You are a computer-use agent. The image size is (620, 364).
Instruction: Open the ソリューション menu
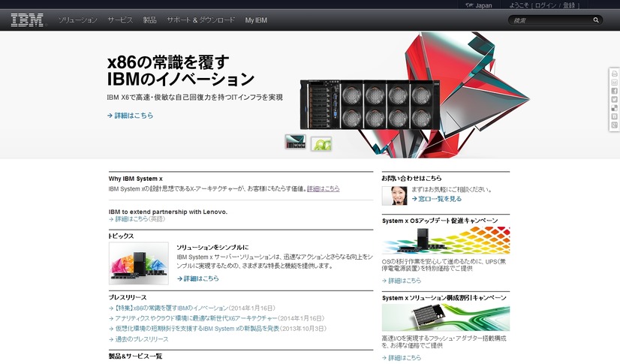(77, 20)
